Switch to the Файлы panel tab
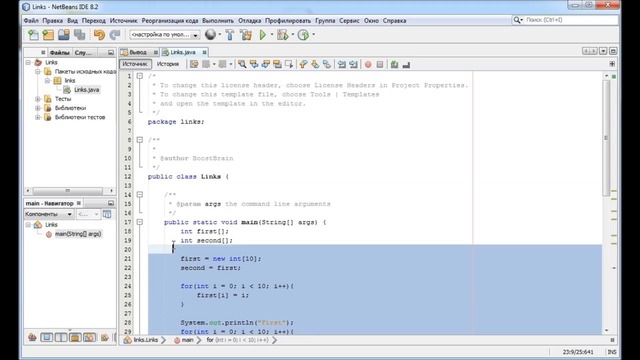The image size is (640, 360). 60,53
